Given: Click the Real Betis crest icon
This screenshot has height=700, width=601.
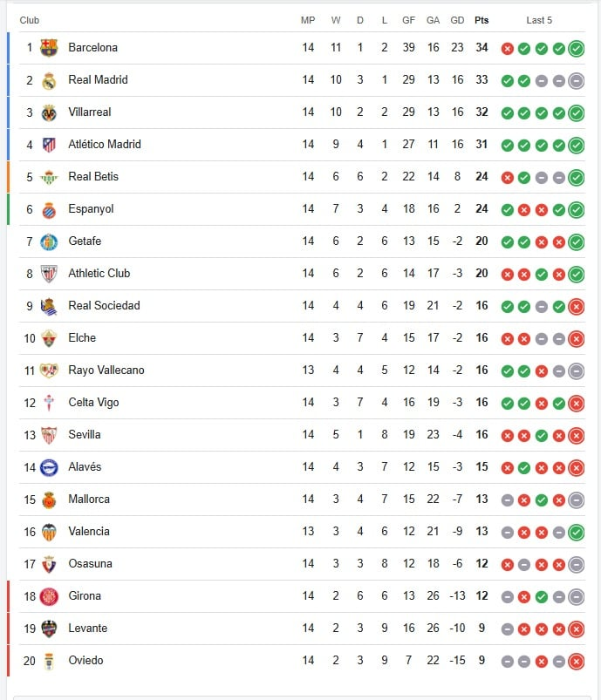Looking at the screenshot, I should pos(49,177).
